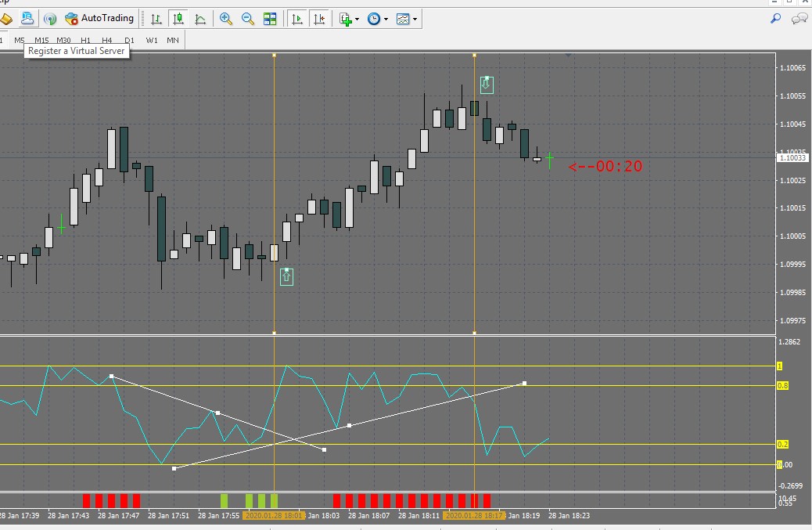Click the Virtual Server cloud icon
The image size is (812, 530).
point(27,19)
